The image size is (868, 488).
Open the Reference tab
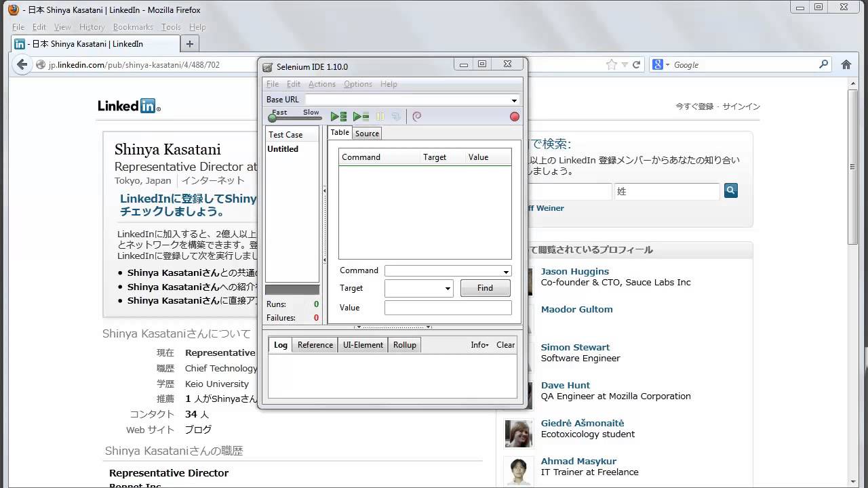(x=315, y=345)
